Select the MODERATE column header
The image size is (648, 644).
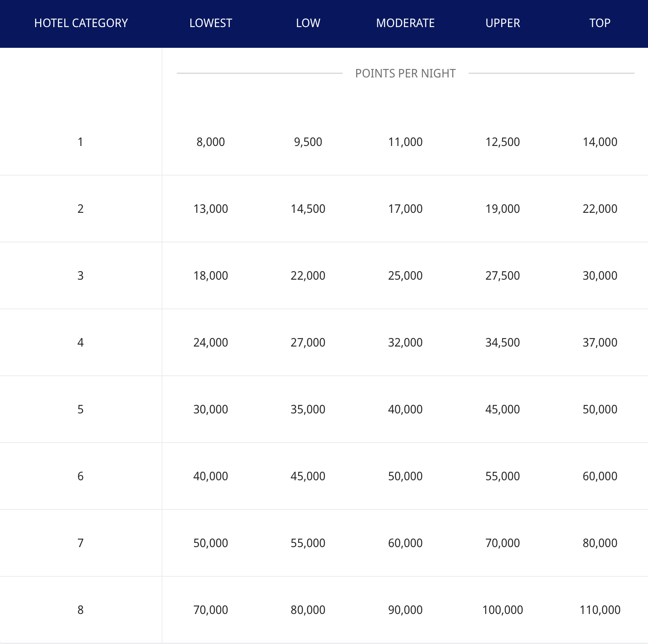405,23
